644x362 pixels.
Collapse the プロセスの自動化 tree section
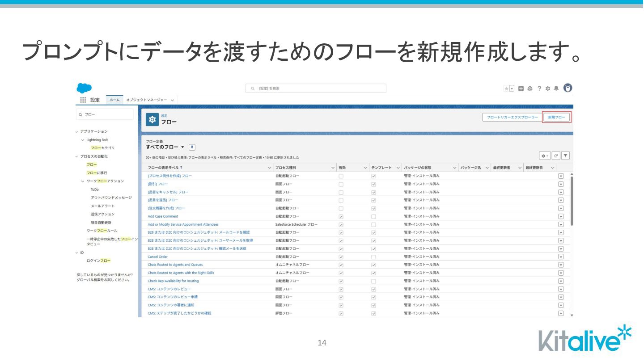pyautogui.click(x=77, y=156)
